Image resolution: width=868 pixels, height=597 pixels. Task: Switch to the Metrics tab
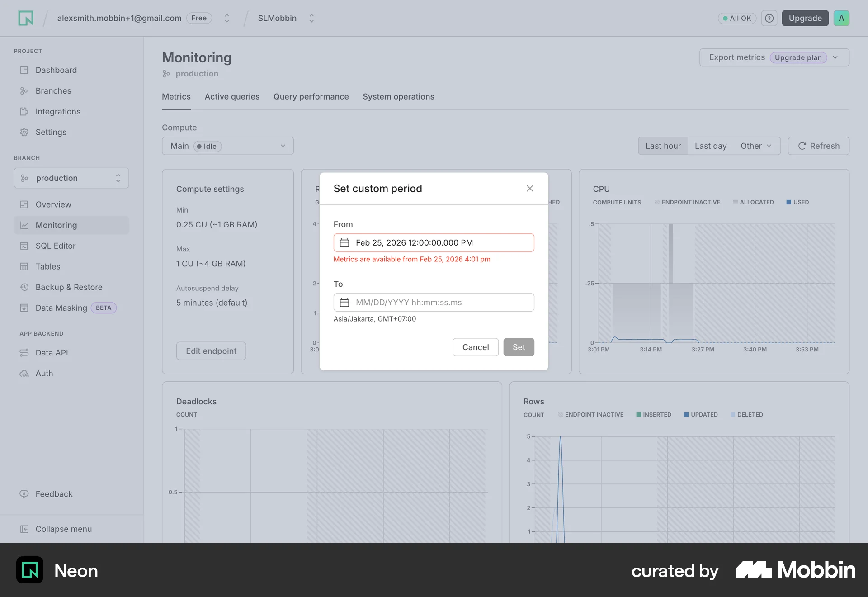pyautogui.click(x=176, y=97)
